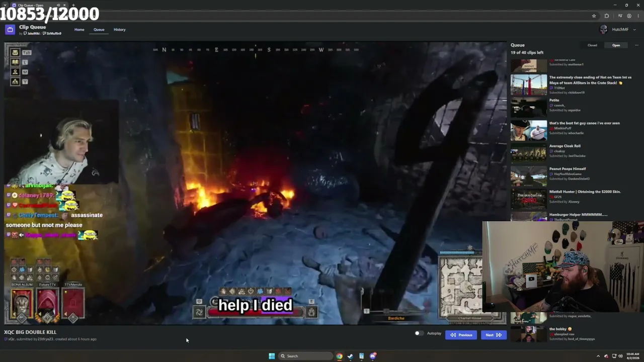Toggle the Autoplay switch

[x=419, y=333]
